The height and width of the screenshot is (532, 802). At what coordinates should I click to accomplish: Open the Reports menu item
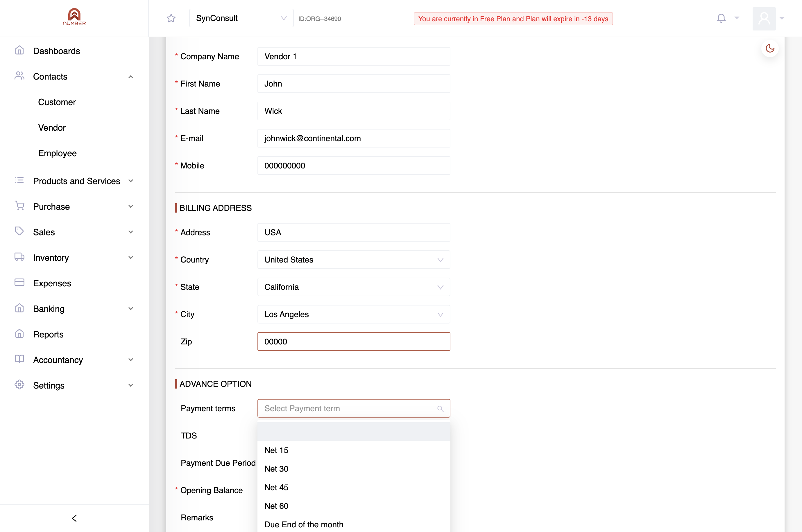pos(48,335)
